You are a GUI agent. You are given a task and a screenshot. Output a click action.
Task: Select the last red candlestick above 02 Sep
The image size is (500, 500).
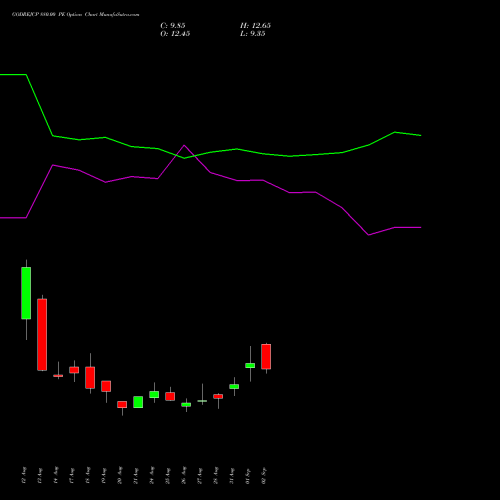266,356
